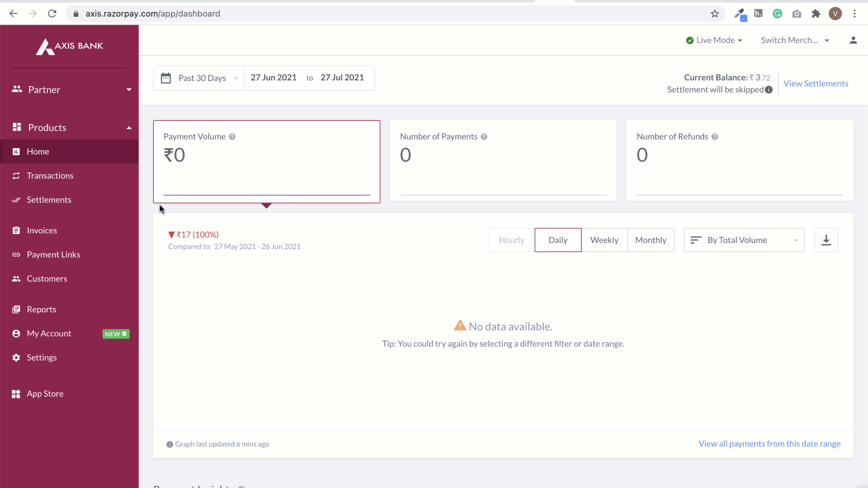This screenshot has height=488, width=868.
Task: Open the By Total Volume dropdown
Action: (744, 240)
